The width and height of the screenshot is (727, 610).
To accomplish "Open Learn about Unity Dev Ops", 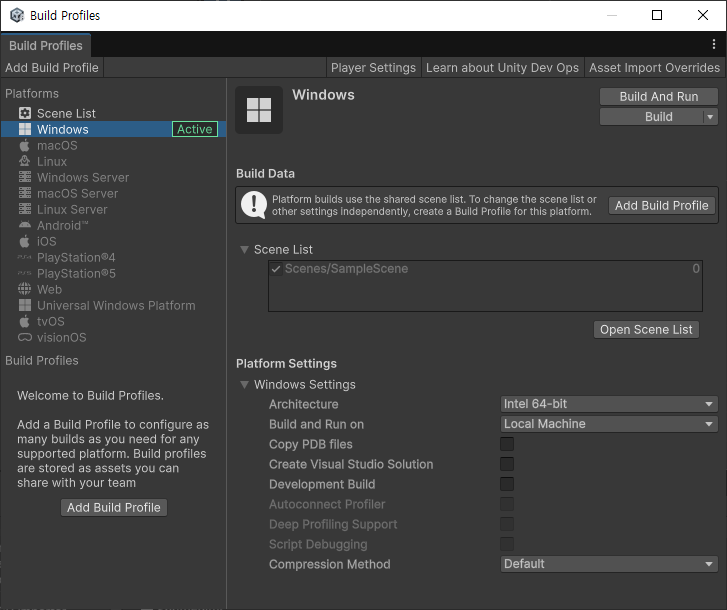I will pyautogui.click(x=502, y=68).
